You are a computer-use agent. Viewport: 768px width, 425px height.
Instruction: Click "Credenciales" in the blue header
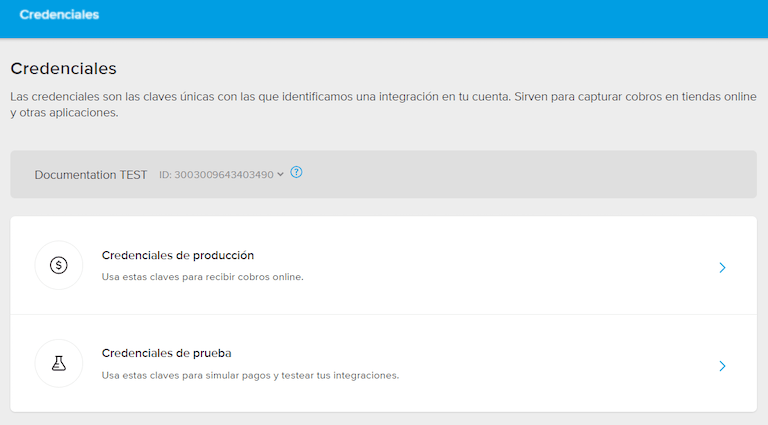click(x=59, y=15)
